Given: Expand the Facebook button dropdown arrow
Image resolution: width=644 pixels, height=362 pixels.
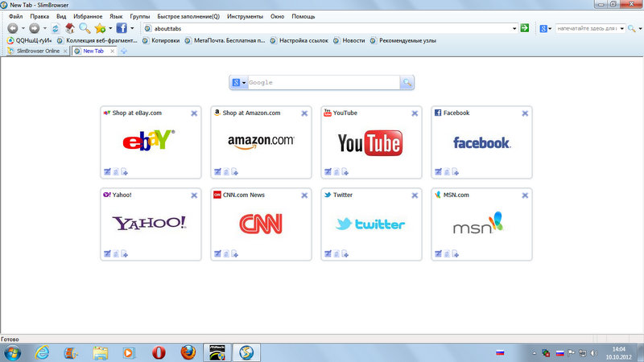Looking at the screenshot, I should point(132,28).
